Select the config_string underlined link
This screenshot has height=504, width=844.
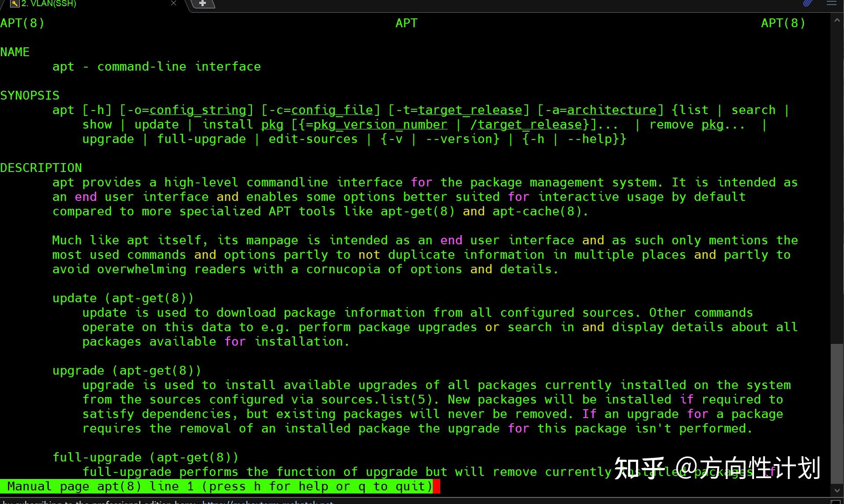[197, 110]
